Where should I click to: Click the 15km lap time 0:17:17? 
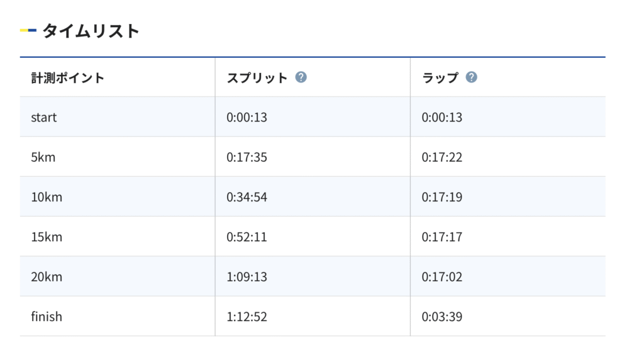442,237
